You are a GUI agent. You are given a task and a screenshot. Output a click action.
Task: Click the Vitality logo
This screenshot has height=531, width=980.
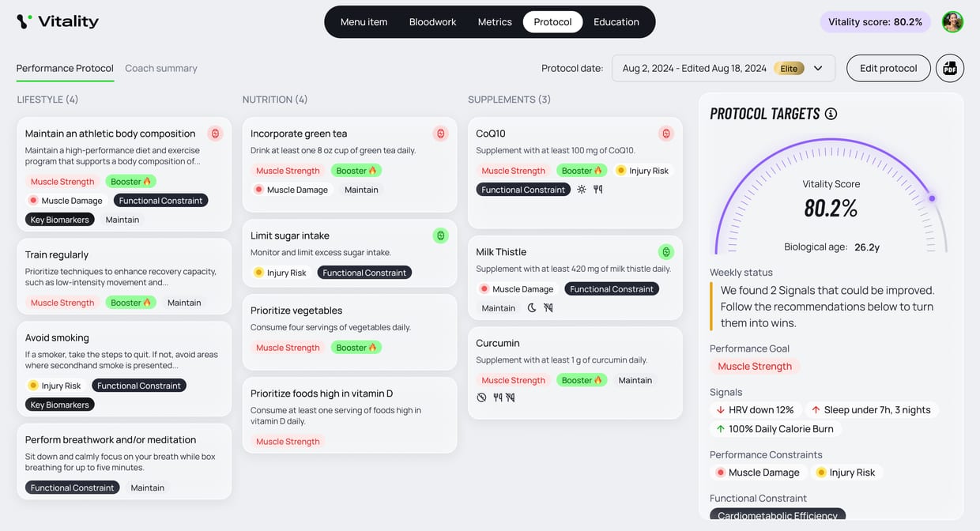pos(58,21)
